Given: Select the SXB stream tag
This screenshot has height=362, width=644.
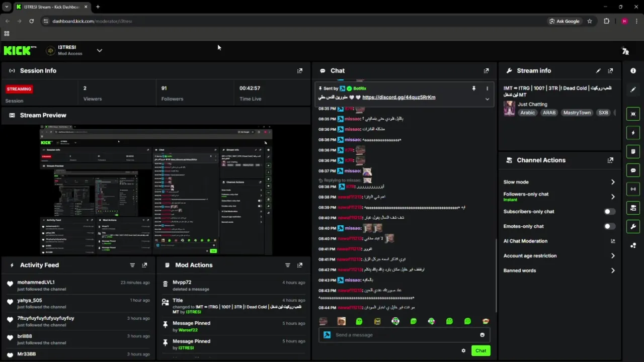Looking at the screenshot, I should pyautogui.click(x=603, y=113).
